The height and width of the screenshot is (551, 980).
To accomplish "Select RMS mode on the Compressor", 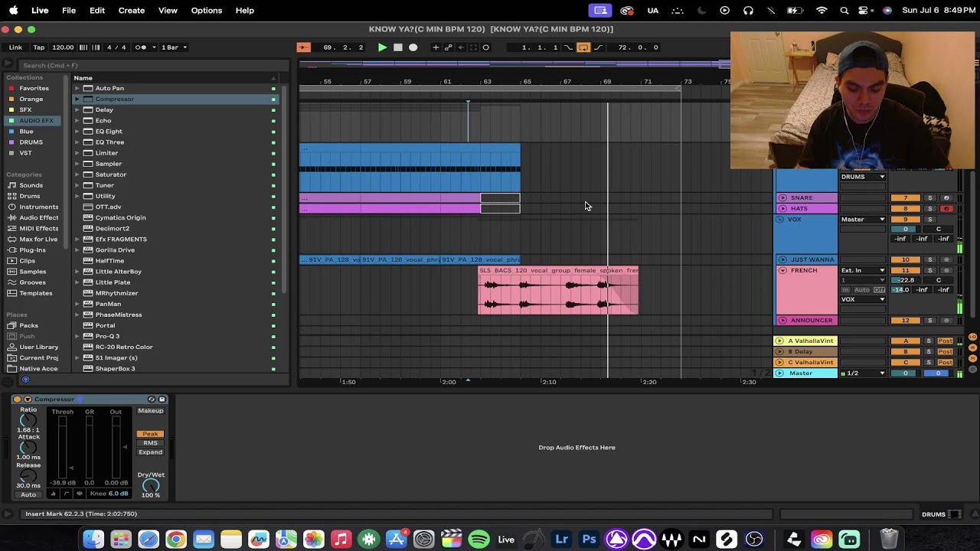I will [x=150, y=443].
